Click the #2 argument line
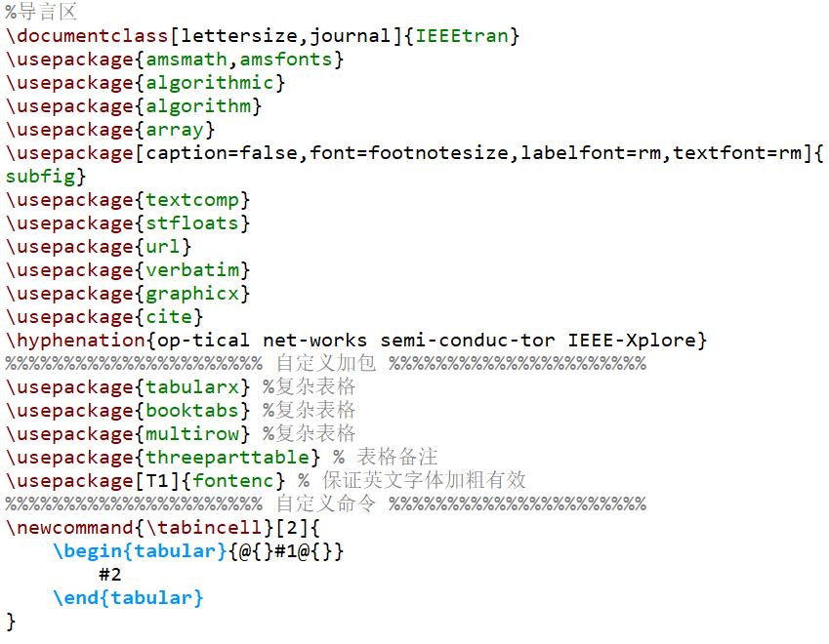Screen dimensions: 829x644 (110, 575)
